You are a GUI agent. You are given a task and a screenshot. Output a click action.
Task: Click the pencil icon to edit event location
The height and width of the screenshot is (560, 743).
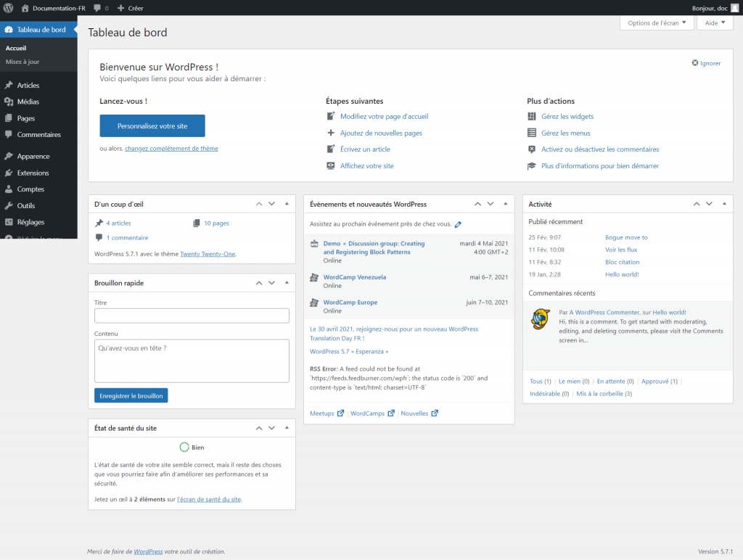point(458,225)
